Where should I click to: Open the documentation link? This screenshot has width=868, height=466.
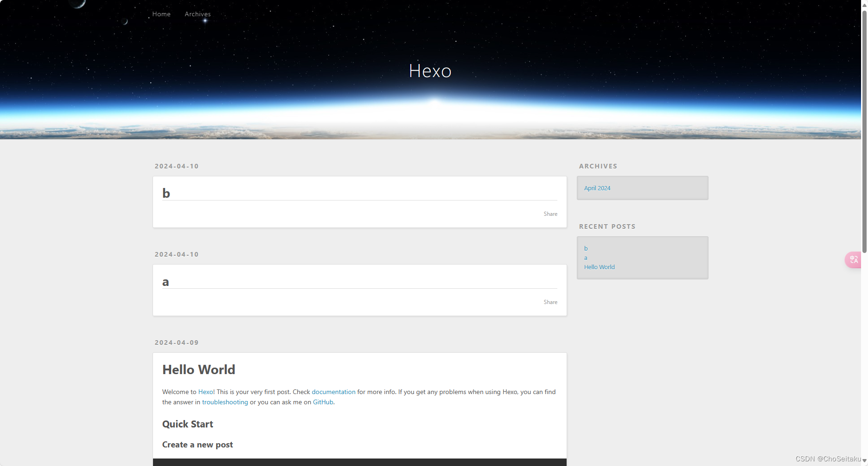(x=333, y=392)
